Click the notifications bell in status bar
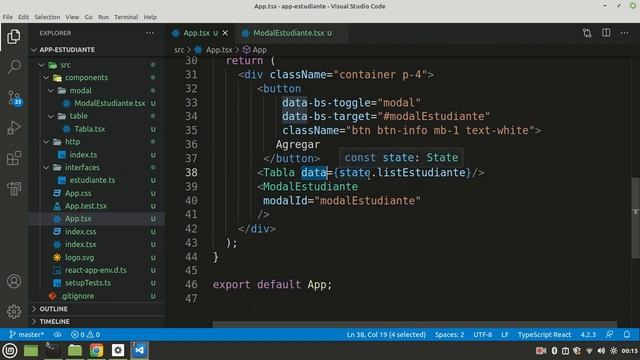This screenshot has height=360, width=640. pyautogui.click(x=627, y=335)
